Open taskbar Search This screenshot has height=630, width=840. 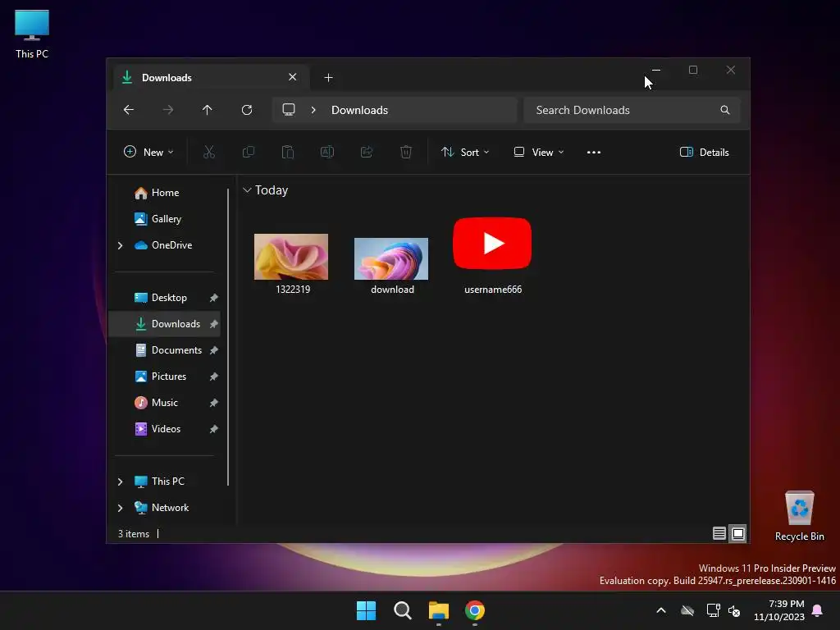click(402, 610)
